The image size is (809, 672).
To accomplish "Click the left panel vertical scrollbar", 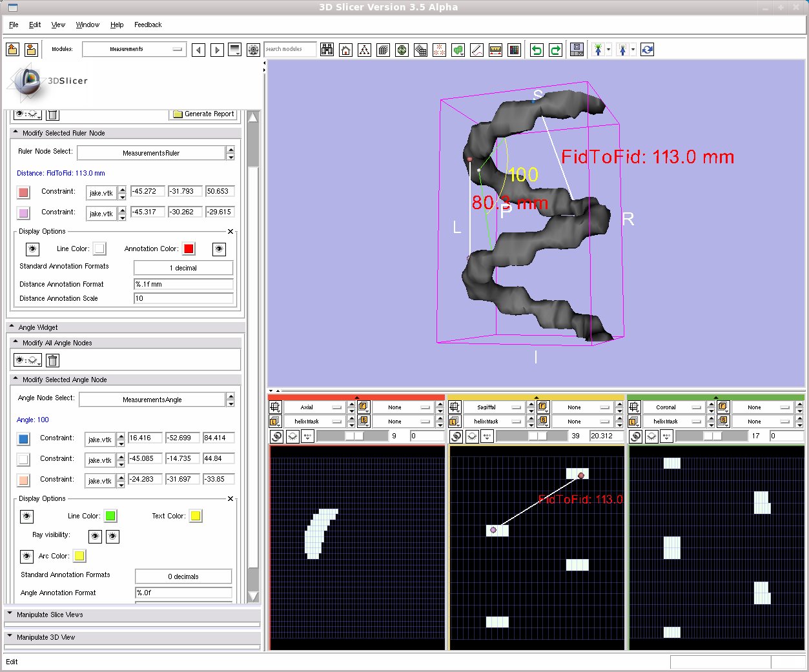I will point(253,357).
